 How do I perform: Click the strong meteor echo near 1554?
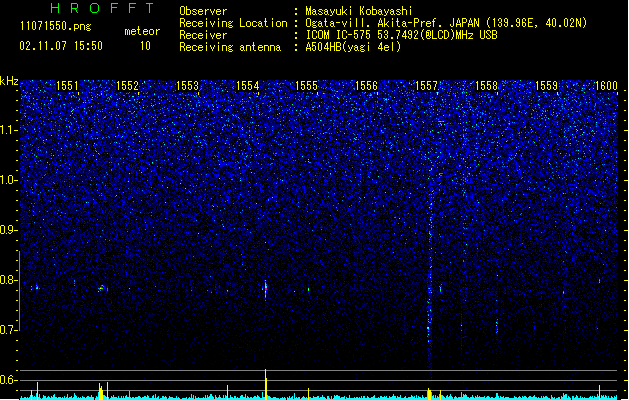(x=265, y=289)
